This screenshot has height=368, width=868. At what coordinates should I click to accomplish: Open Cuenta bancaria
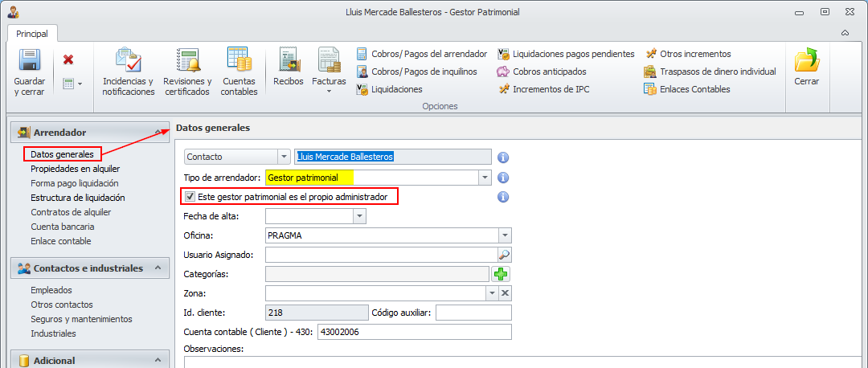(63, 227)
